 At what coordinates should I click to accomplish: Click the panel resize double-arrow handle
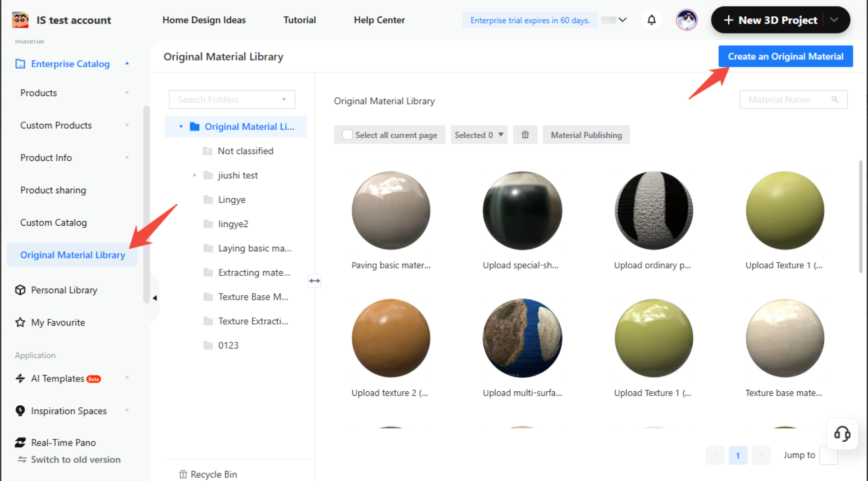coord(315,281)
